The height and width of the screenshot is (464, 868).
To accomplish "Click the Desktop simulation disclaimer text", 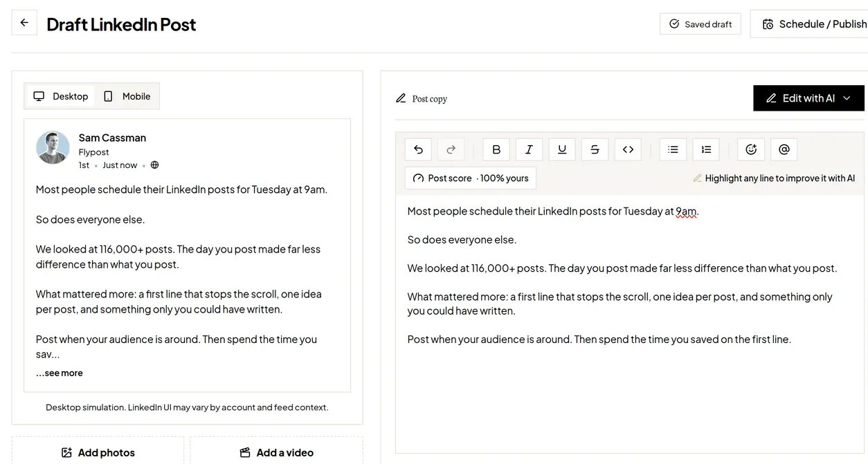I will click(x=187, y=407).
